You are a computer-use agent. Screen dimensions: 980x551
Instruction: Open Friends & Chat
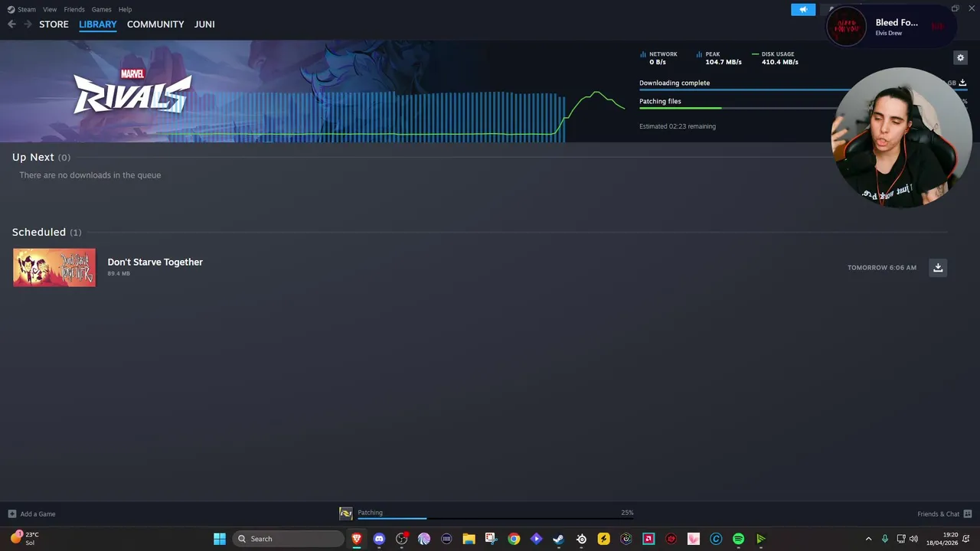[945, 514]
